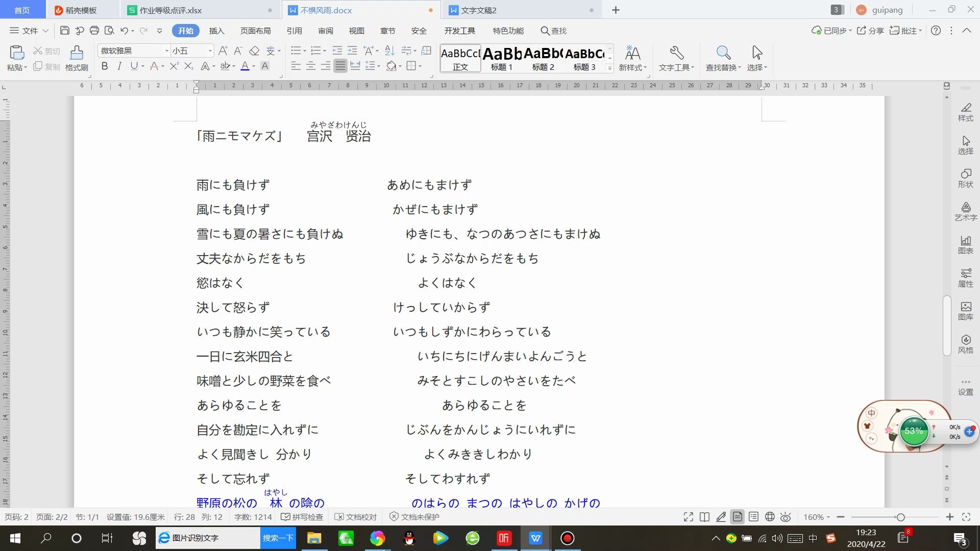This screenshot has height=551, width=980.
Task: Open the 插入 ribbon tab
Action: click(216, 31)
